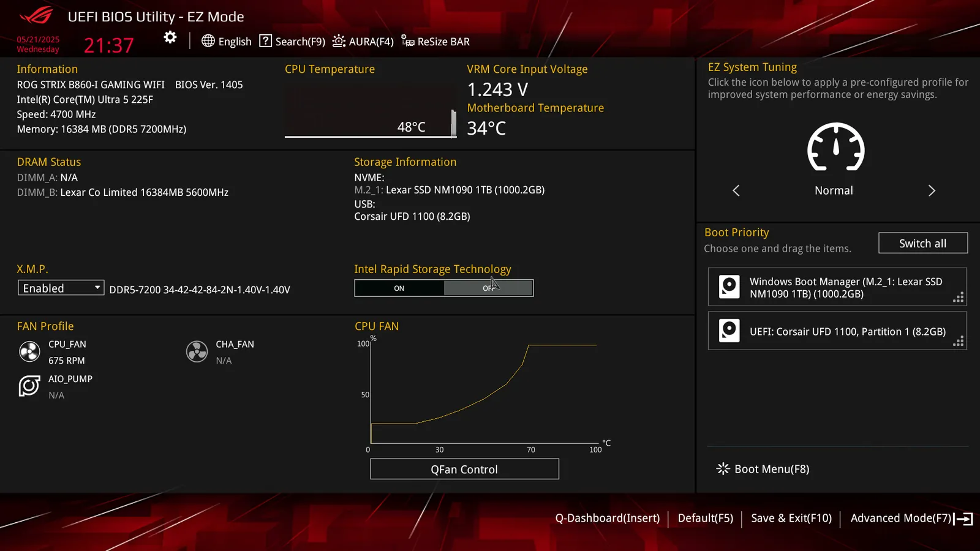This screenshot has width=980, height=551.
Task: Select next EZ tuning profile arrow
Action: point(932,190)
